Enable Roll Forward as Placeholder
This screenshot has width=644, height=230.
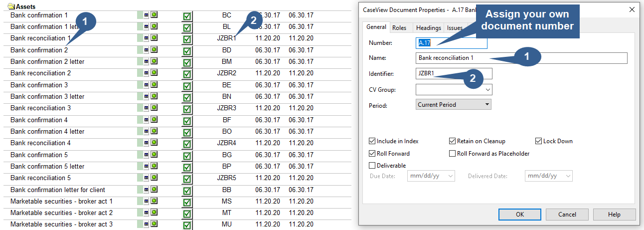[453, 154]
